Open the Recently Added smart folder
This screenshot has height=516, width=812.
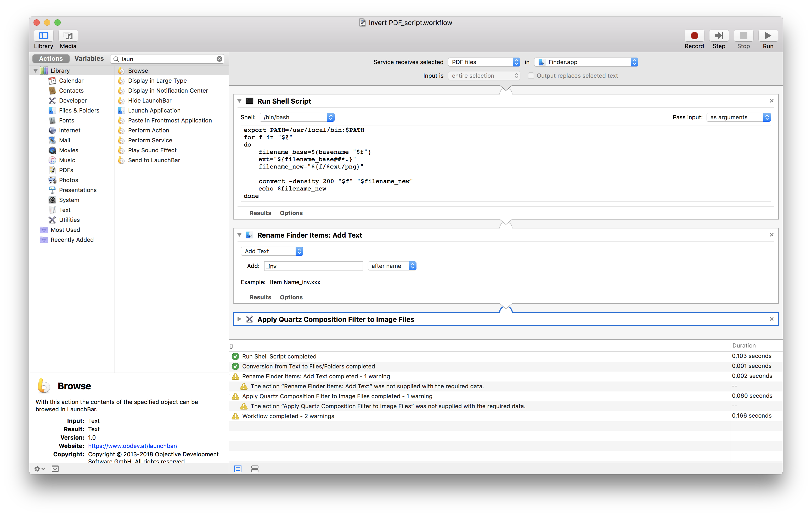(x=72, y=240)
